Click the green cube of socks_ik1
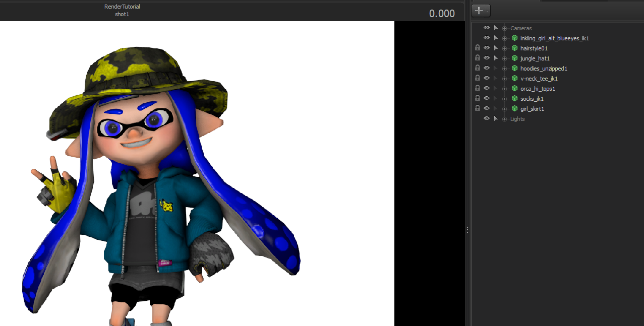644x326 pixels. click(514, 98)
